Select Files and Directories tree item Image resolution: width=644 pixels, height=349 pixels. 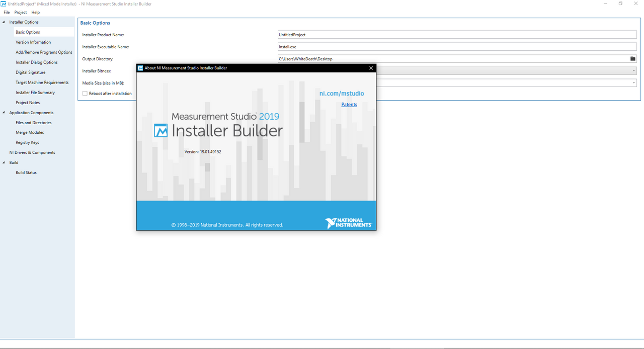click(x=33, y=123)
